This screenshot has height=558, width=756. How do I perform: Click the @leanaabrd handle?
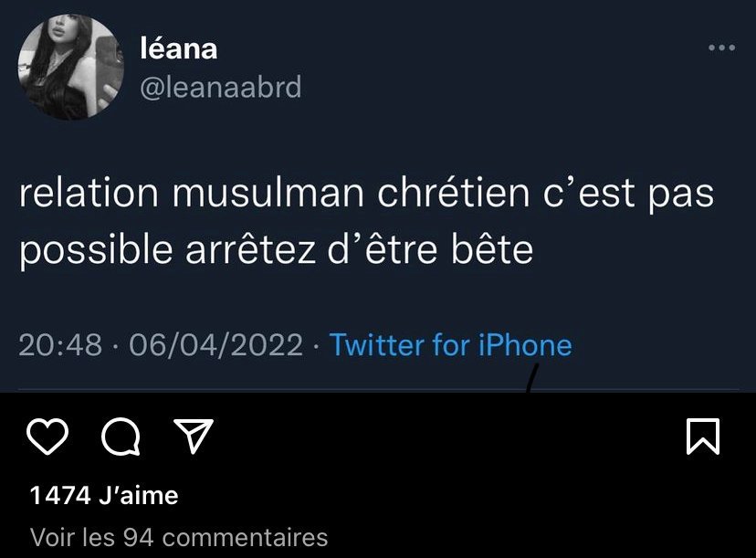220,88
